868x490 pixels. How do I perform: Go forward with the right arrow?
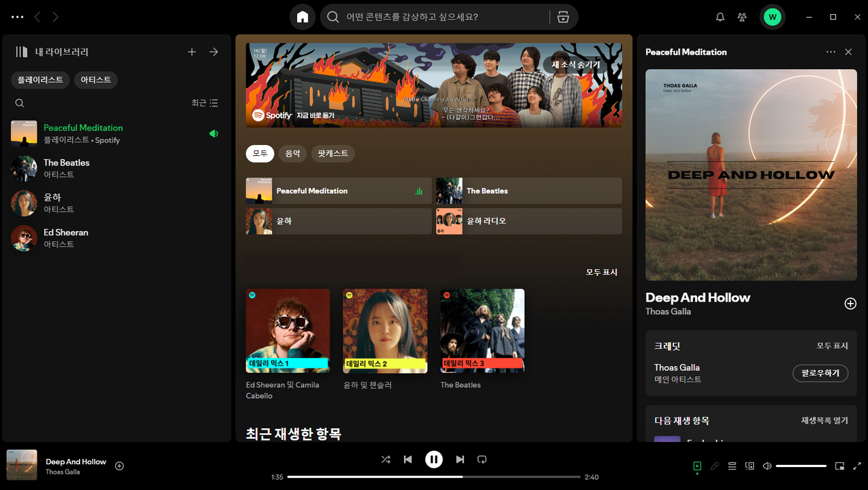[56, 17]
